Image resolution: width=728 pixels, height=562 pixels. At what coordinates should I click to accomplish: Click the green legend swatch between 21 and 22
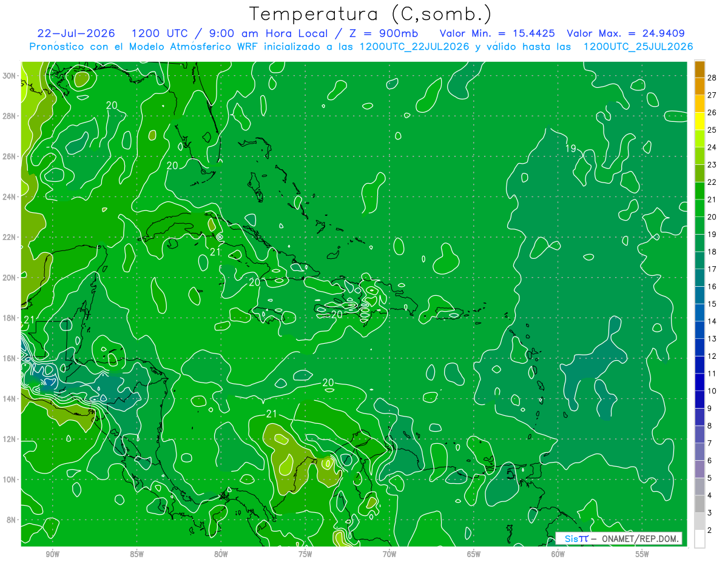699,190
